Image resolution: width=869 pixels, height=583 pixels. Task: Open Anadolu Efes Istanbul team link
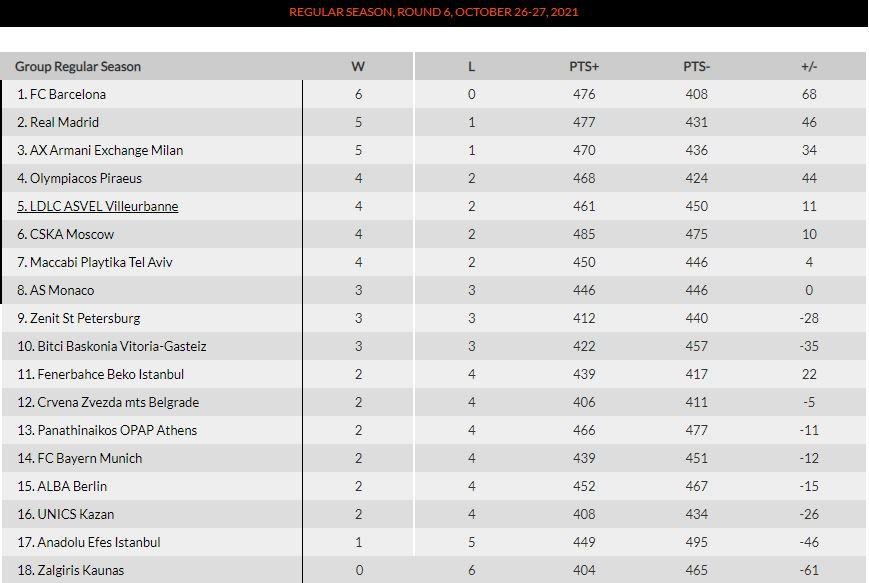pos(89,542)
